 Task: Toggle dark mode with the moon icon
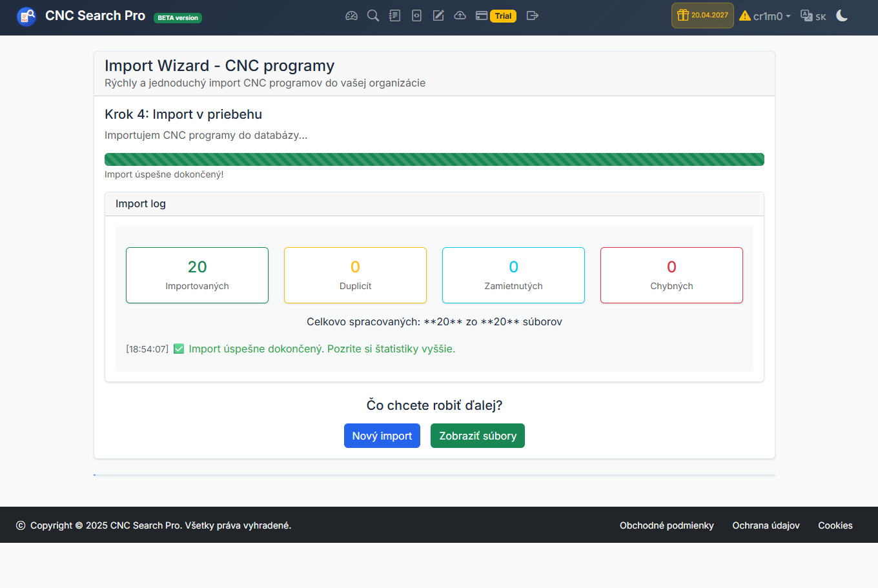click(842, 15)
